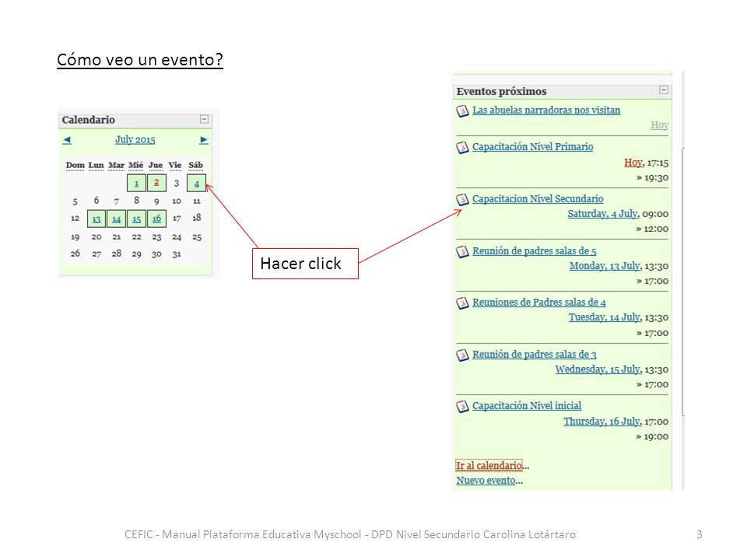Click day 22 in the calendar
Viewport: 747px width, 560px height.
(136, 236)
